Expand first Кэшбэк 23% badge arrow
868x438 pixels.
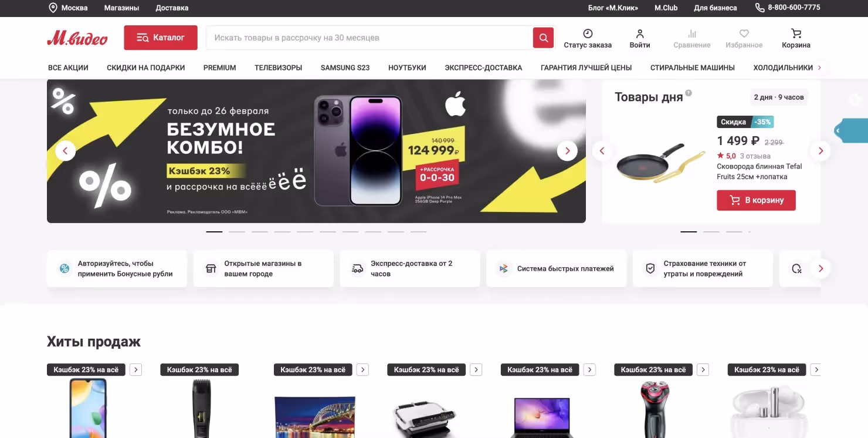(x=135, y=370)
